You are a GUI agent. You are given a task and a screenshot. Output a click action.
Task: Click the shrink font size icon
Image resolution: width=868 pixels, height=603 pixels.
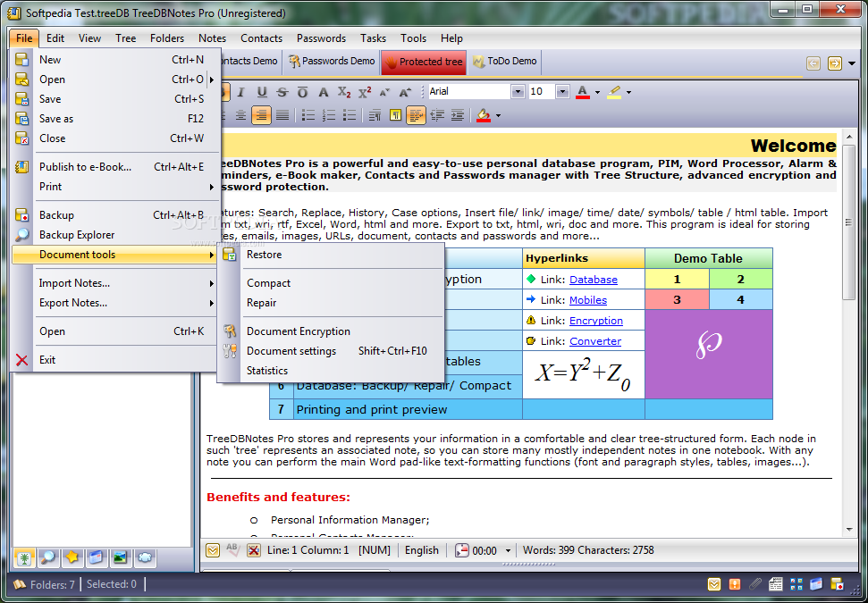(384, 92)
